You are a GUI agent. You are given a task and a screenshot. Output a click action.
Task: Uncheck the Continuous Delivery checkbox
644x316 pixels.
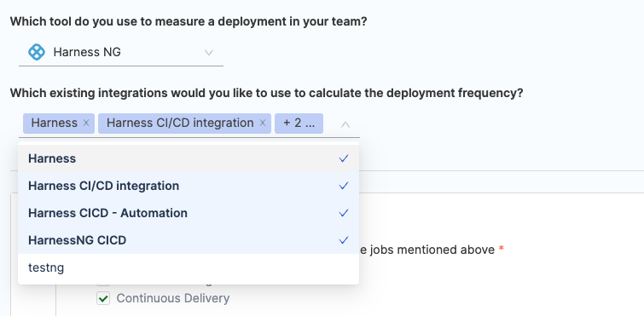pyautogui.click(x=103, y=298)
